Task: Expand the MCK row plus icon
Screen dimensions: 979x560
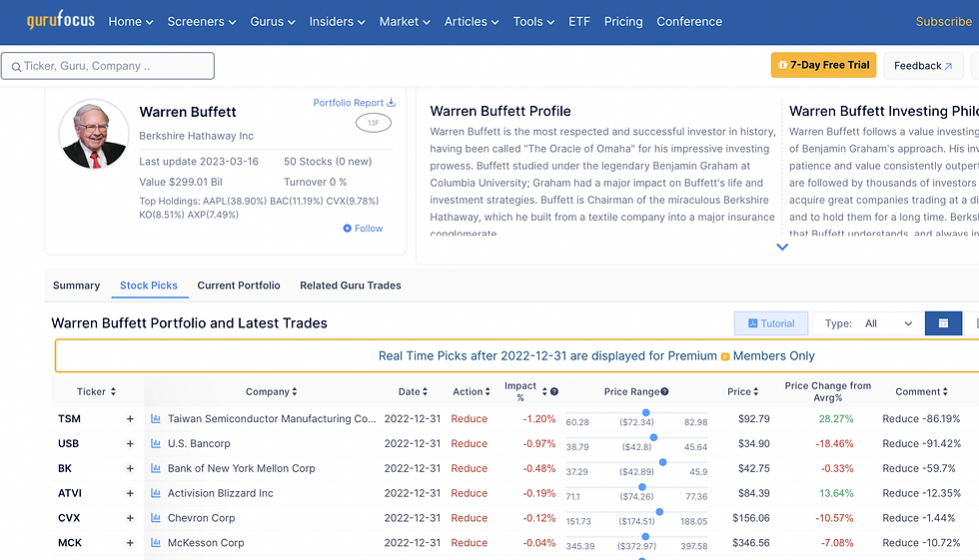Action: point(130,543)
